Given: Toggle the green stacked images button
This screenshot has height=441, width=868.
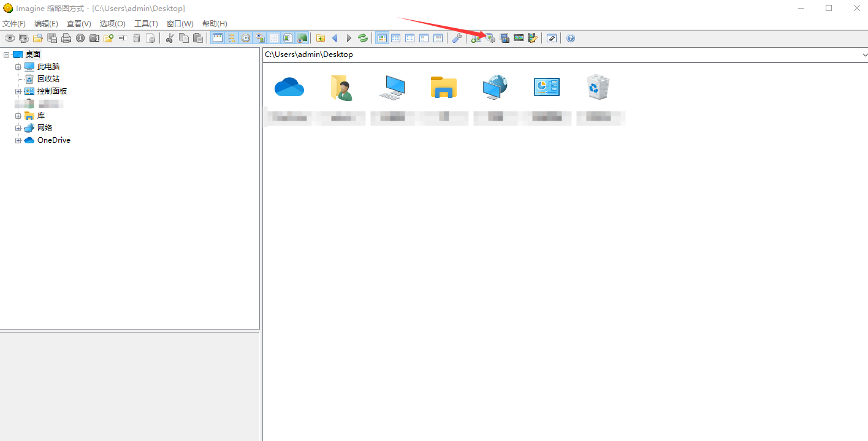Looking at the screenshot, I should (302, 38).
